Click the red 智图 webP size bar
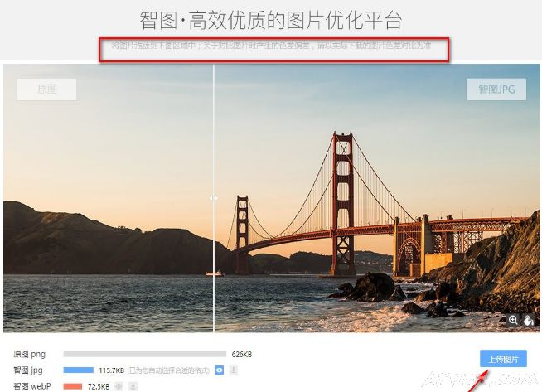Image resolution: width=542 pixels, height=392 pixels. pos(73,386)
